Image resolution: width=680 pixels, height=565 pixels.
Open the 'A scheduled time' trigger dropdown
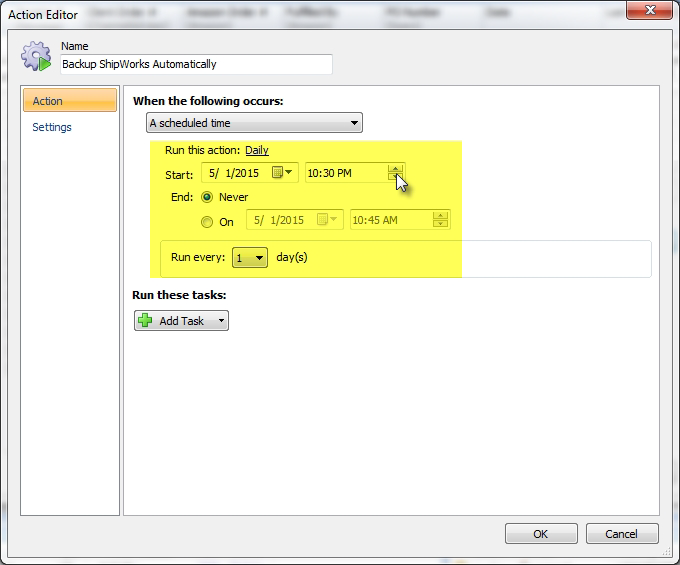click(254, 123)
